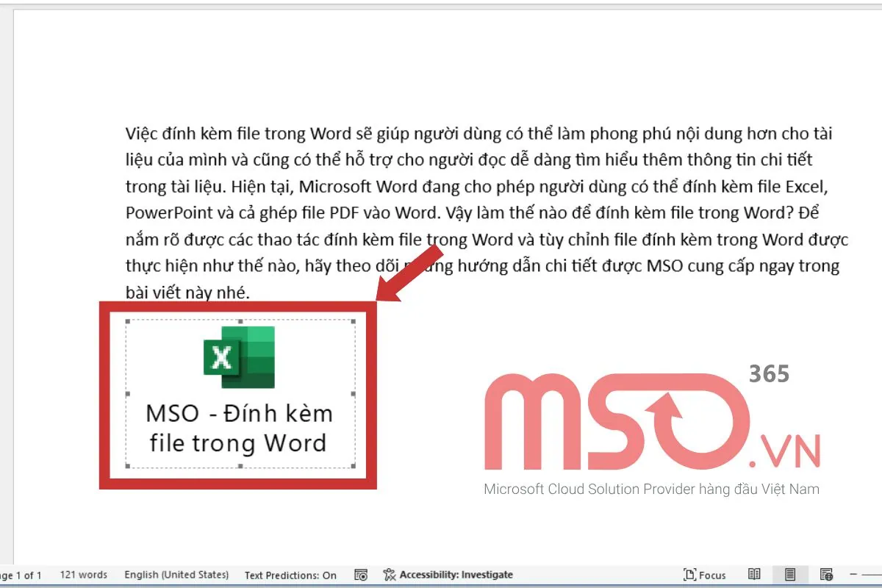Open navigation via Page 1 of 1
This screenshot has height=588, width=882.
pos(20,574)
